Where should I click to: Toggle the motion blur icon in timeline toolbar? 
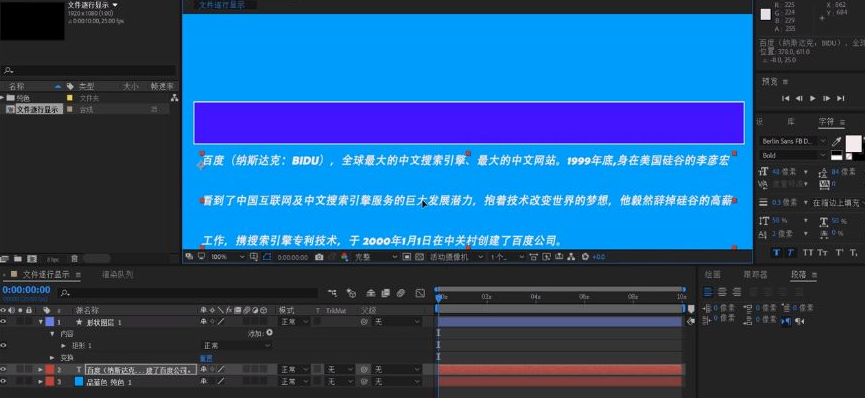tap(401, 293)
